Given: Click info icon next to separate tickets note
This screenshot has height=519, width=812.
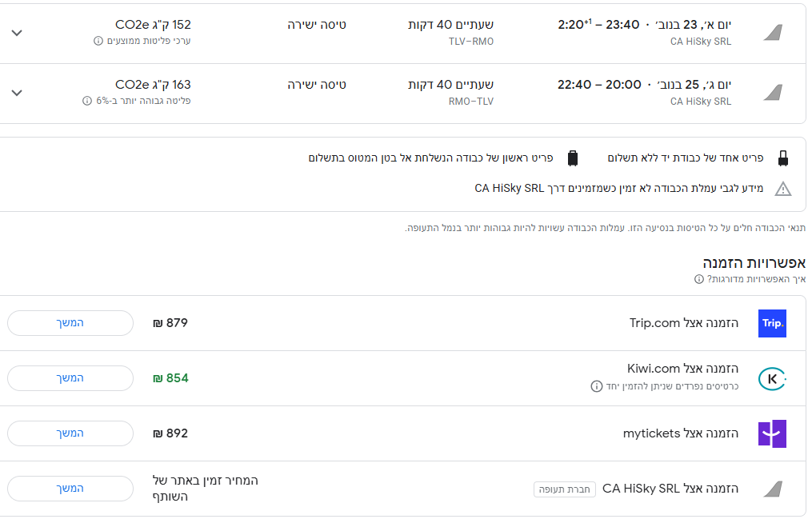Looking at the screenshot, I should [596, 386].
